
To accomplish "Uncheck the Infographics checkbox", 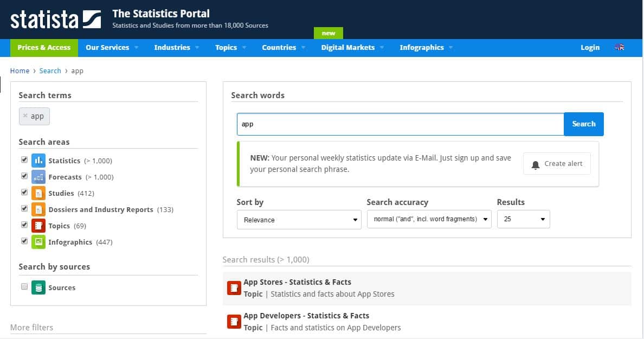I will pyautogui.click(x=24, y=241).
